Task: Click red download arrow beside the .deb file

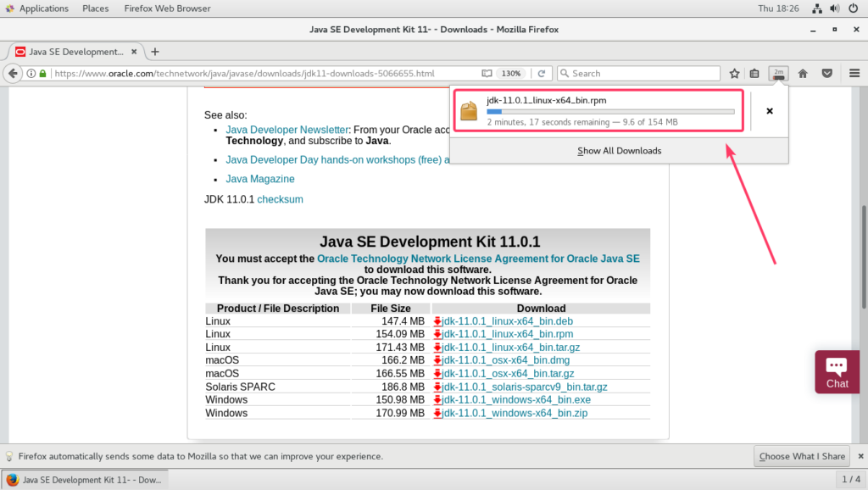Action: pyautogui.click(x=437, y=321)
